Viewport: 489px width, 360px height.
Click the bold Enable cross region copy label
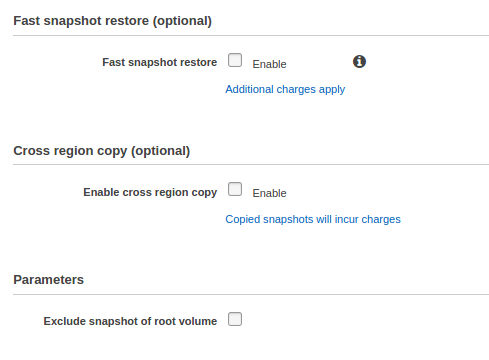click(x=150, y=192)
